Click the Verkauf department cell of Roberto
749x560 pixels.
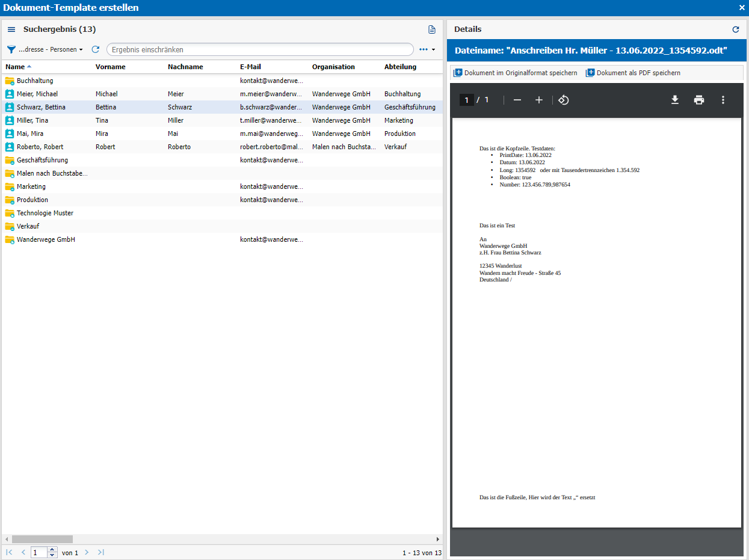pos(396,147)
